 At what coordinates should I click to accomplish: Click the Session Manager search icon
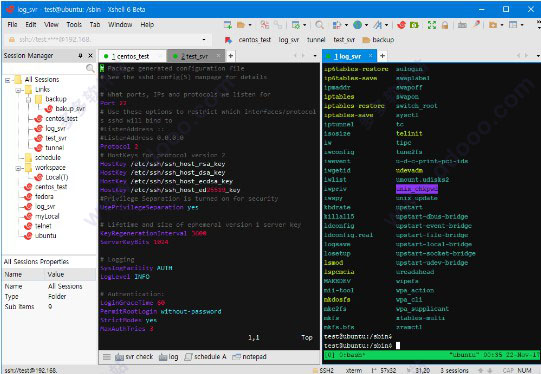pos(90,68)
